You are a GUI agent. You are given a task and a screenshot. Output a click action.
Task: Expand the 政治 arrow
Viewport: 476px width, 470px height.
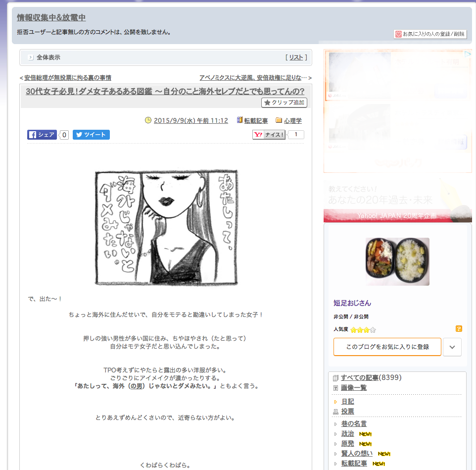pyautogui.click(x=335, y=434)
